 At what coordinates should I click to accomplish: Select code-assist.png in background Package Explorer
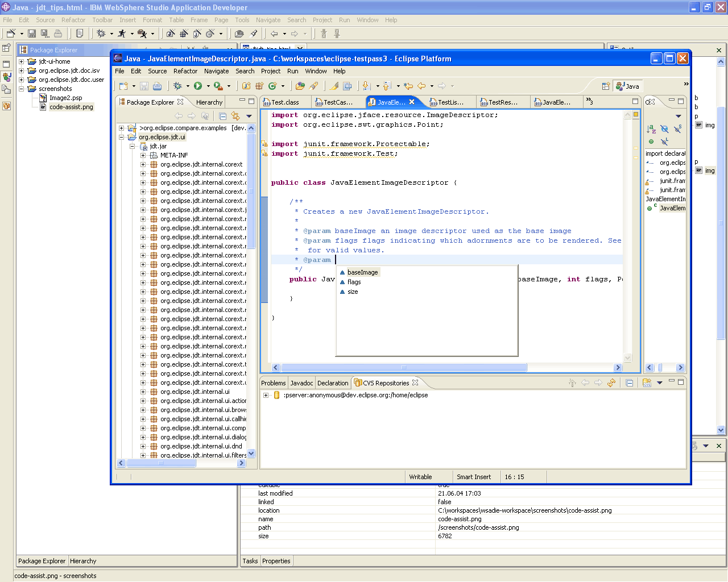[x=71, y=107]
